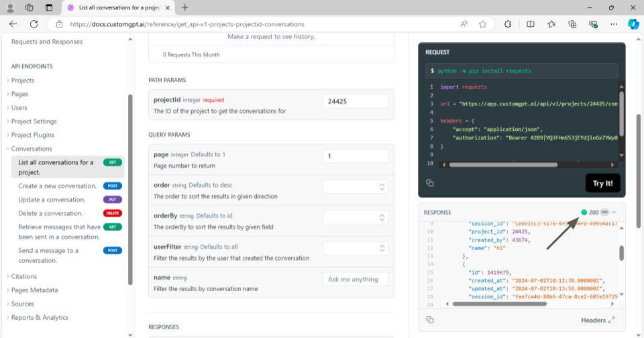This screenshot has width=644, height=338.
Task: Click the page number input field
Action: point(356,156)
